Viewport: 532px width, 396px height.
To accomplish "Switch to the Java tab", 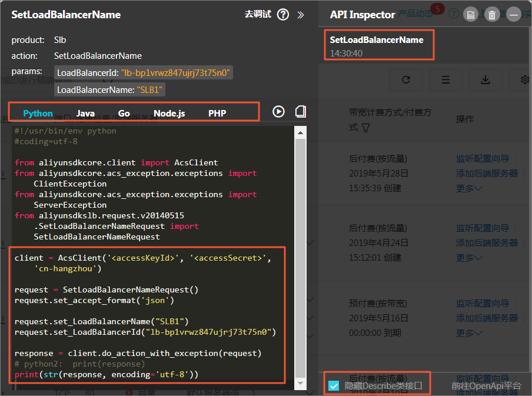I will coord(85,114).
